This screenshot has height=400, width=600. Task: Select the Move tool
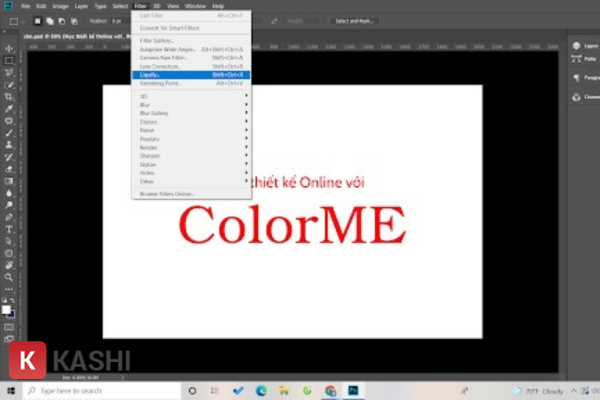[9, 48]
